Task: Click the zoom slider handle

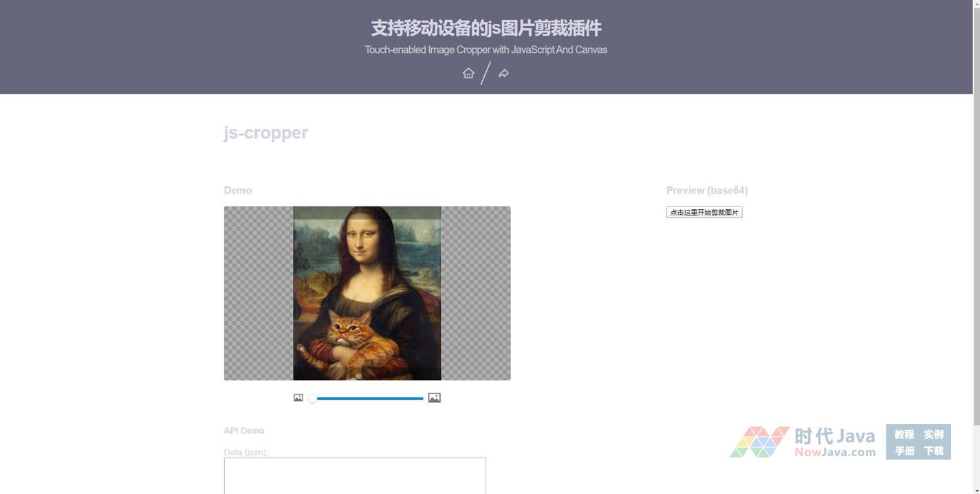Action: [x=312, y=398]
